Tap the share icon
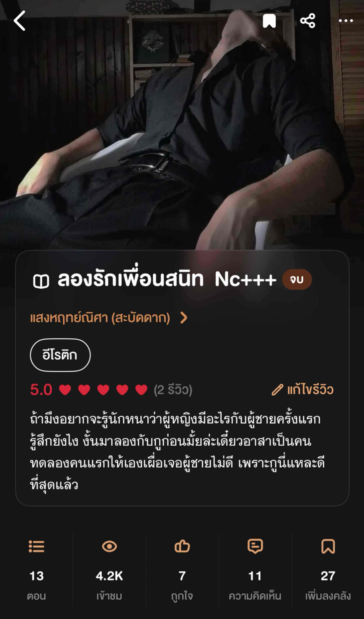This screenshot has width=364, height=619. click(x=308, y=21)
